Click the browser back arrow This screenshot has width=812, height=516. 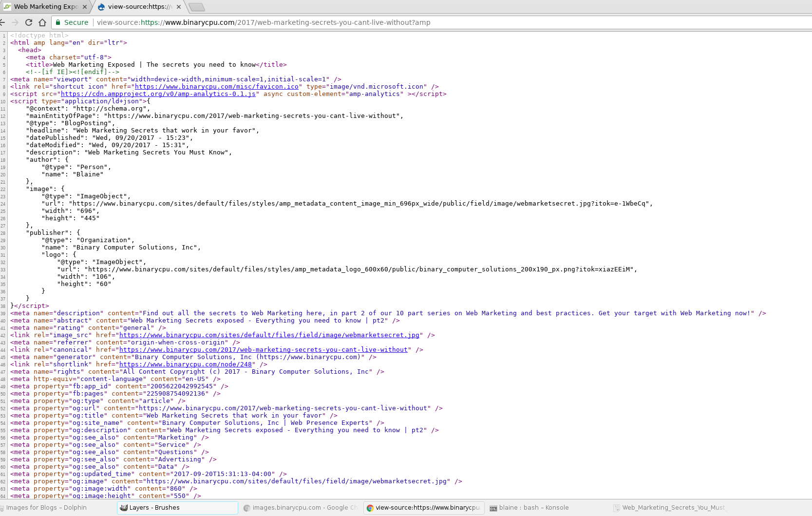2,22
